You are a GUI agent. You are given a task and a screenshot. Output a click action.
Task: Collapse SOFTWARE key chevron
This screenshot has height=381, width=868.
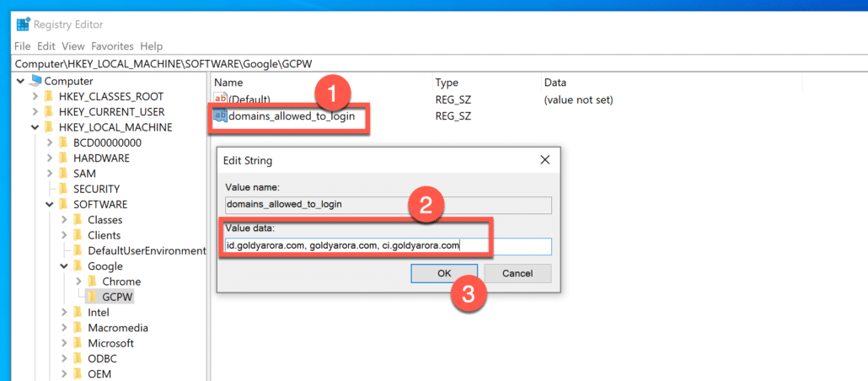click(50, 204)
